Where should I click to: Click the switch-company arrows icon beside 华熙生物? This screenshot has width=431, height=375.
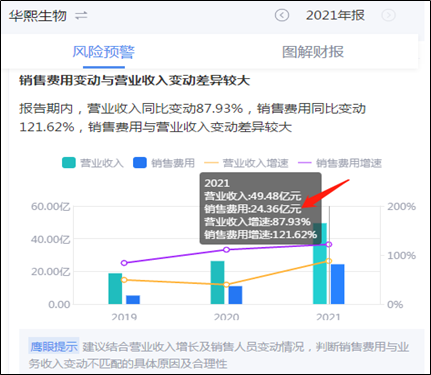[81, 16]
